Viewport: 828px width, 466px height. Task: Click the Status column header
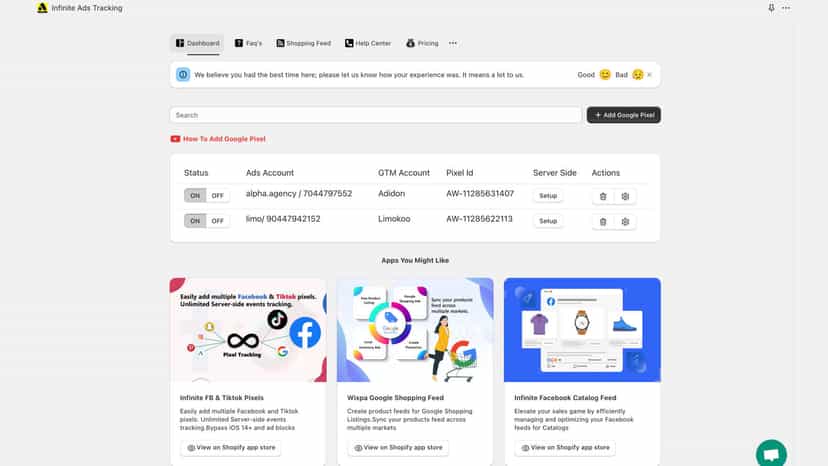(196, 173)
